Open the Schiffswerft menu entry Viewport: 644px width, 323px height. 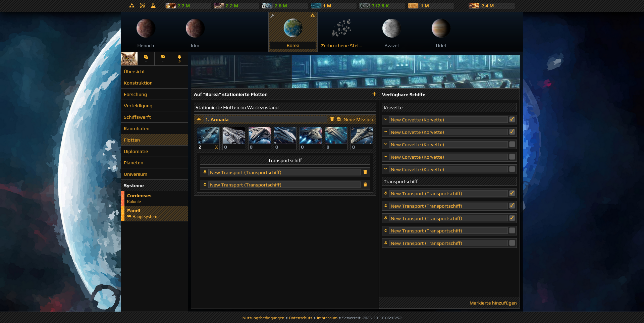pos(138,117)
